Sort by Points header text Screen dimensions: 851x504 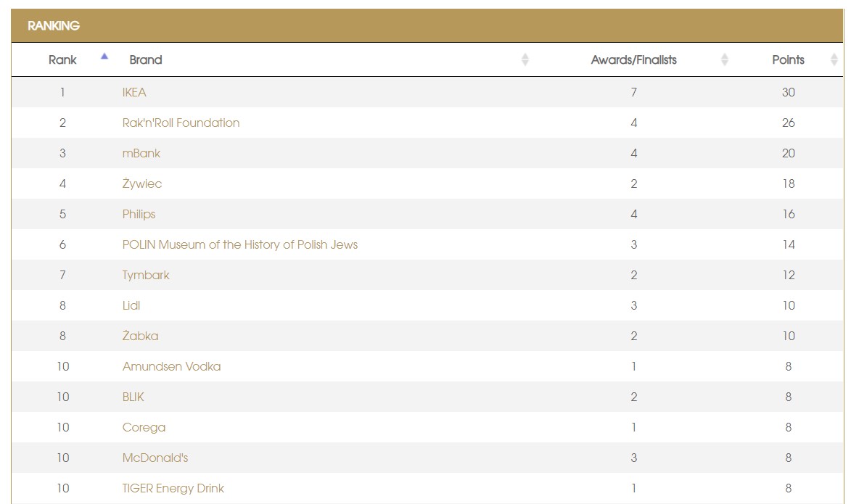[x=788, y=60]
